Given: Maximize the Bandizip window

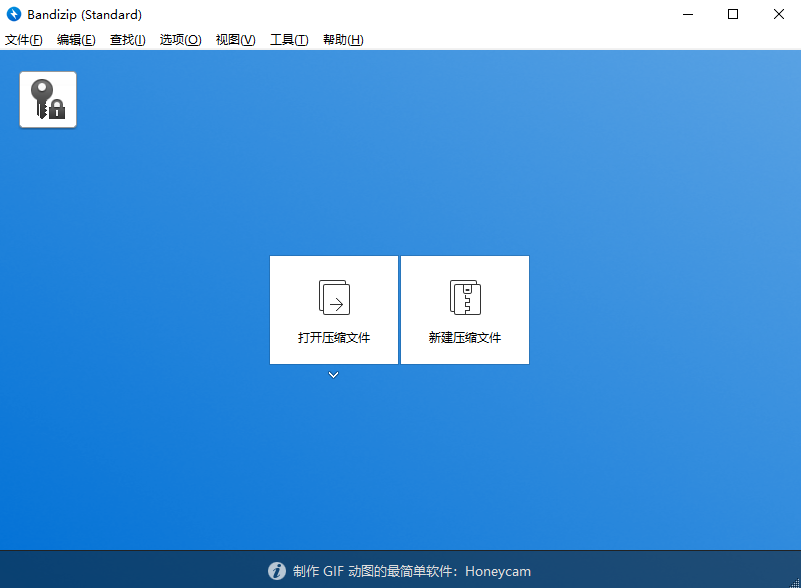Looking at the screenshot, I should tap(733, 15).
